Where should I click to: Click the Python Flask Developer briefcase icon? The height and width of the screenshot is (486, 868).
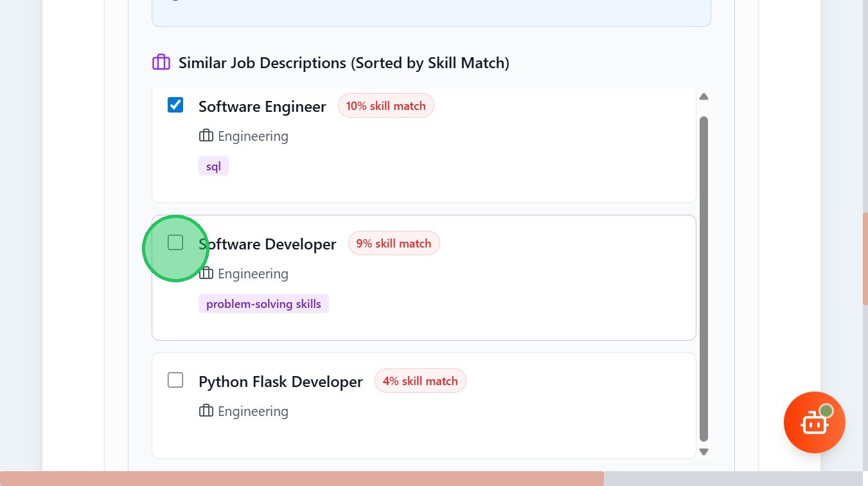[x=206, y=411]
